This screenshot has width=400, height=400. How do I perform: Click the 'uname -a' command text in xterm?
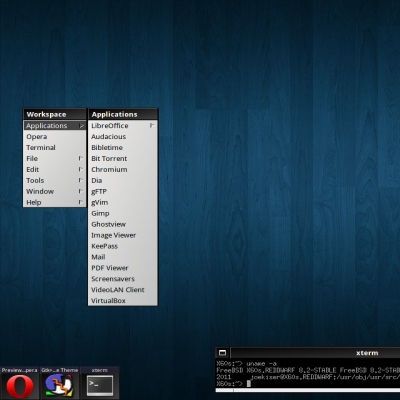262,364
